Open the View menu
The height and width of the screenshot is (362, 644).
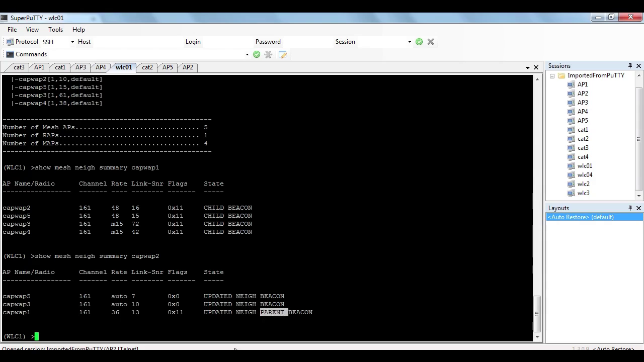32,30
